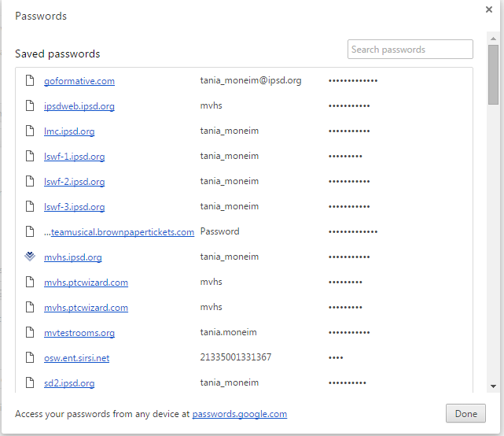
Task: Click the masked password for sd2.ipsd.org
Action: (348, 382)
